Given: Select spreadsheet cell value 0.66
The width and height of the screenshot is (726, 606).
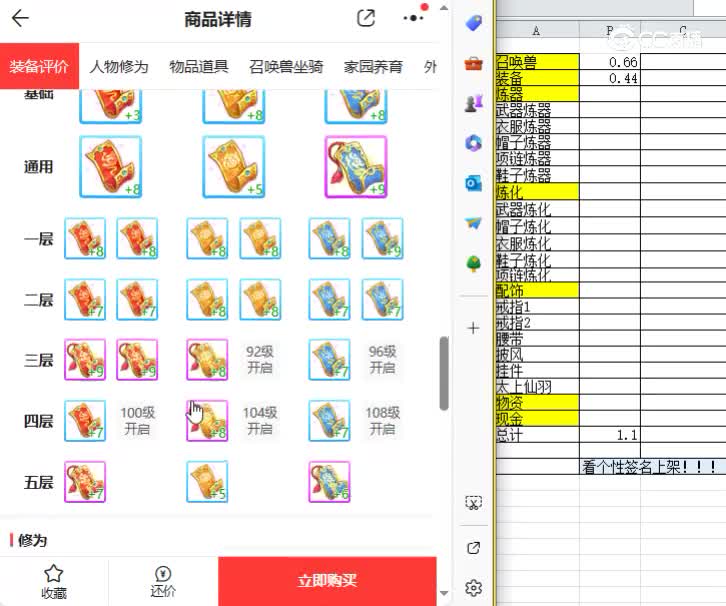Looking at the screenshot, I should 610,62.
